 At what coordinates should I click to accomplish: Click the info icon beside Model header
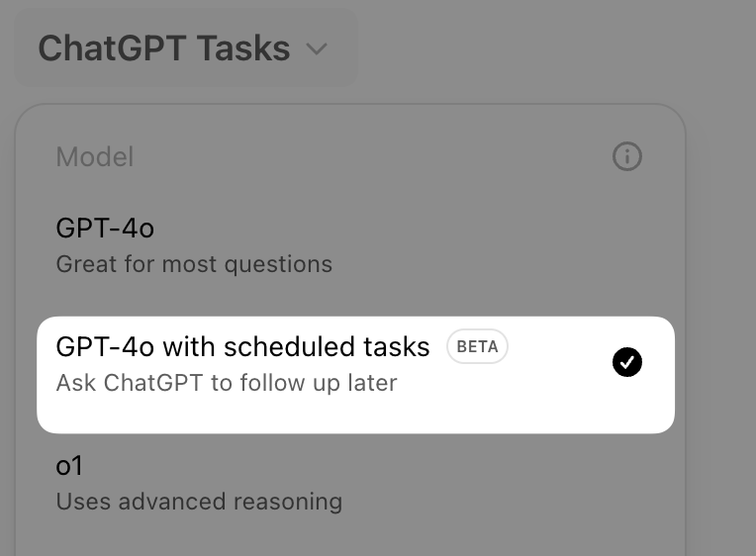coord(627,156)
